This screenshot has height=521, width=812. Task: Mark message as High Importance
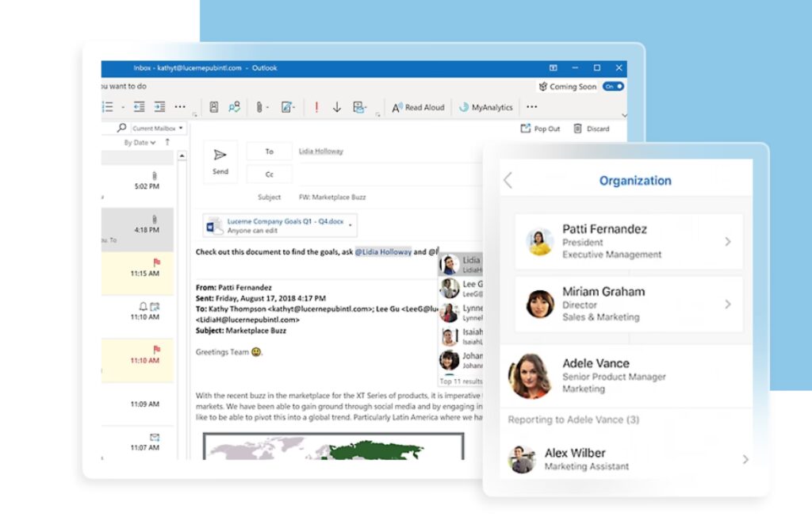(x=316, y=108)
